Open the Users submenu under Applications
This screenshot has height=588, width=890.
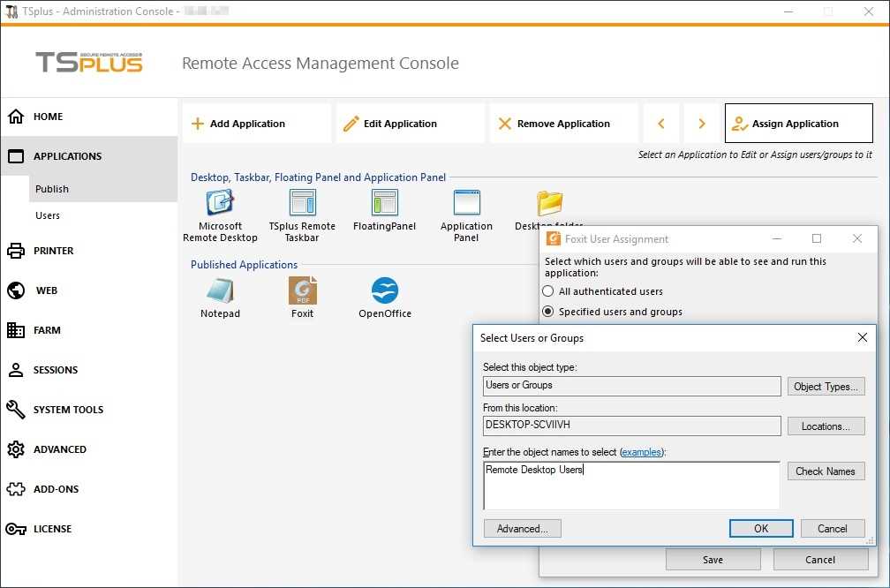coord(48,215)
